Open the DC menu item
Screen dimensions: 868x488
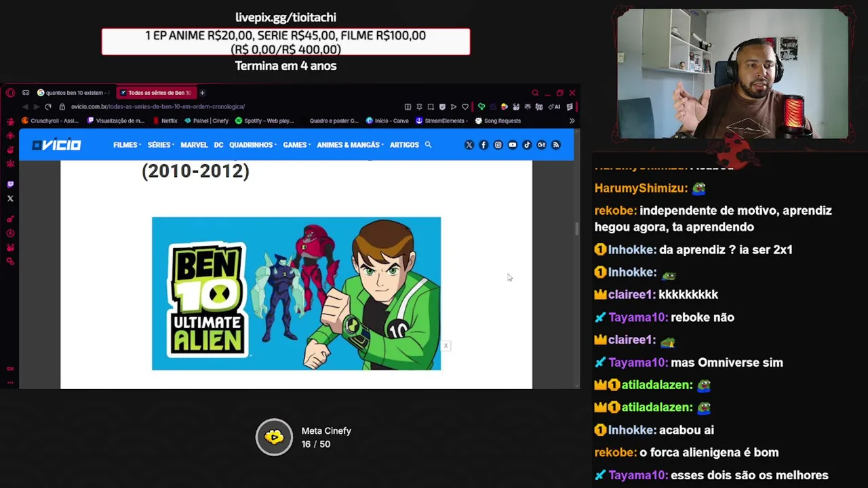(x=218, y=145)
